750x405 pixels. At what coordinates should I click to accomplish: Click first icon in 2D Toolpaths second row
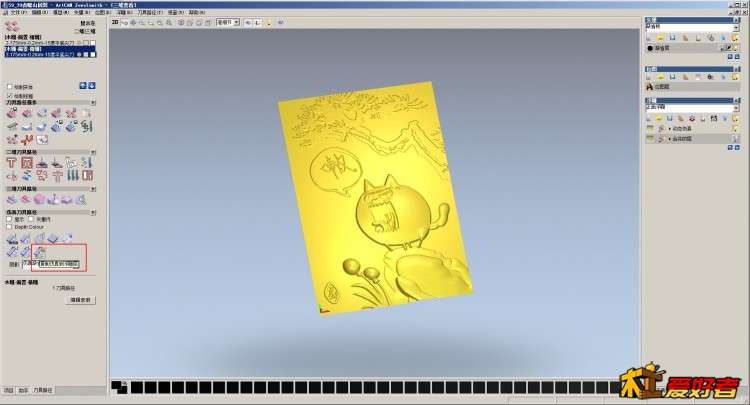coord(11,175)
